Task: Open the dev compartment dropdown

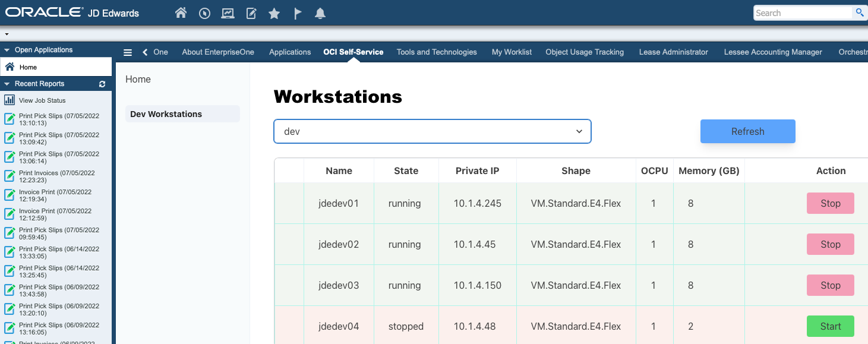Action: (x=433, y=131)
